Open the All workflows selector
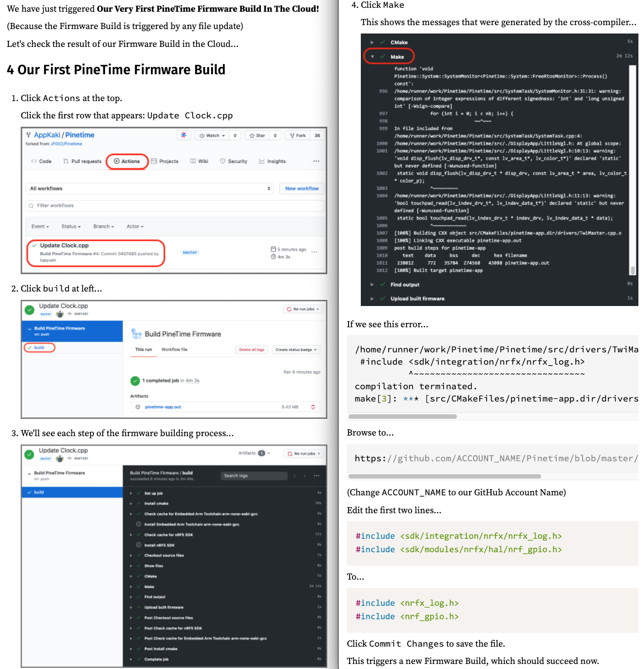This screenshot has width=644, height=669. click(x=150, y=189)
